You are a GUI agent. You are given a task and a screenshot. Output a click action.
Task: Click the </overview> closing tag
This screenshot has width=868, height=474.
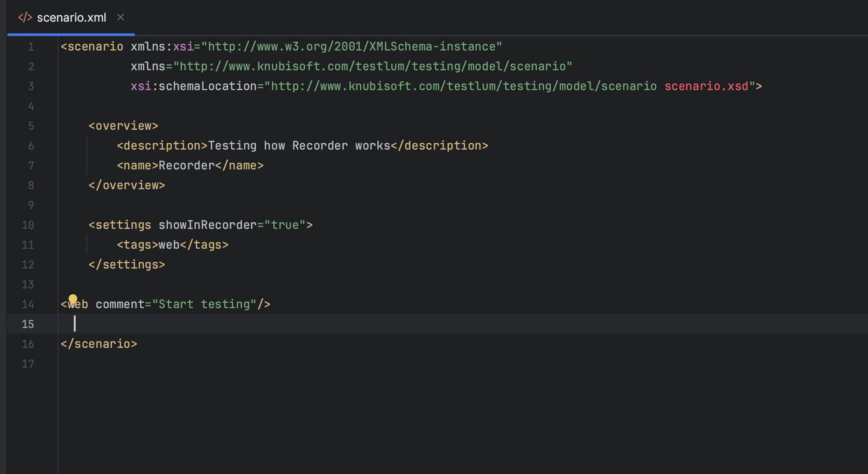point(127,185)
